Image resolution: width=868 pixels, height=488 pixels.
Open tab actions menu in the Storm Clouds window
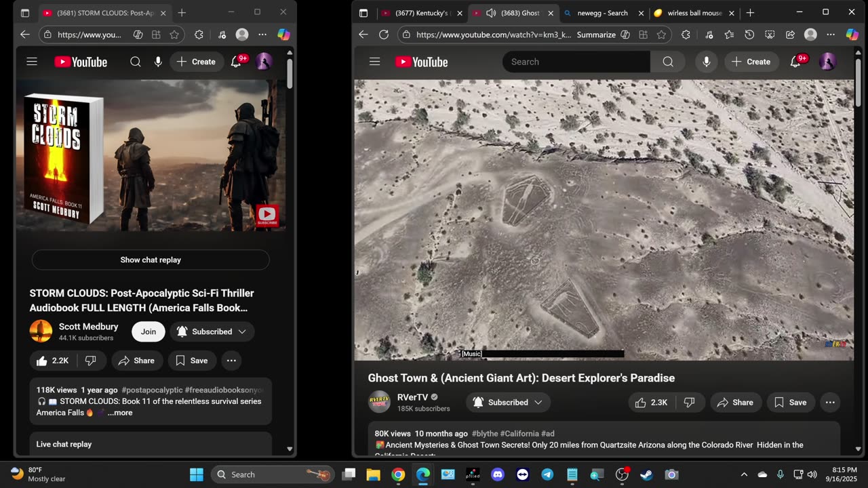[25, 13]
